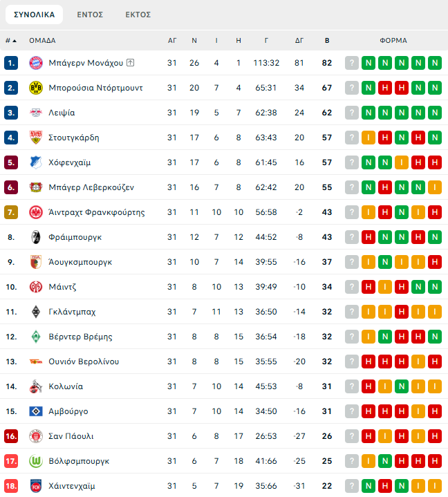This screenshot has width=448, height=497.
Task: Switch to the ΕΚΤΟΣ tab
Action: click(138, 15)
